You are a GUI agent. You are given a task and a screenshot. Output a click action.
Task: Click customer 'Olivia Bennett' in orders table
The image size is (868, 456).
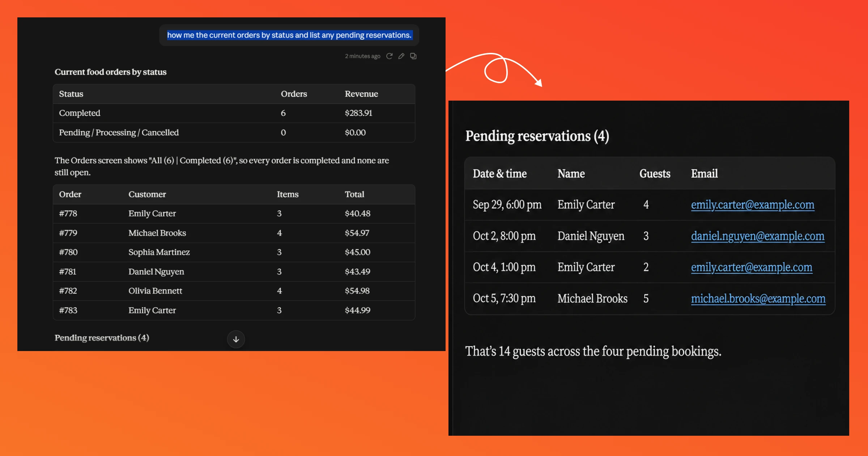click(x=155, y=291)
